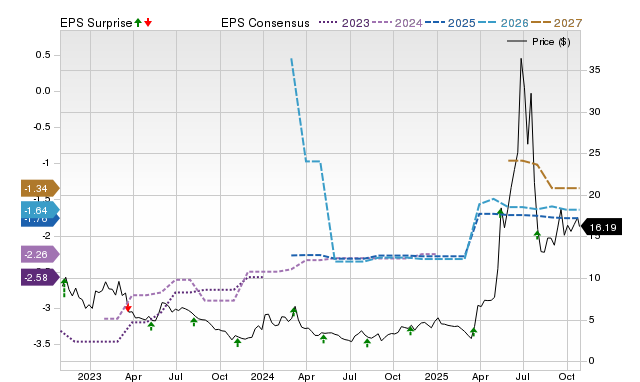The image size is (640, 382).
Task: Click the 25 label on the price axis
Action: point(594,153)
